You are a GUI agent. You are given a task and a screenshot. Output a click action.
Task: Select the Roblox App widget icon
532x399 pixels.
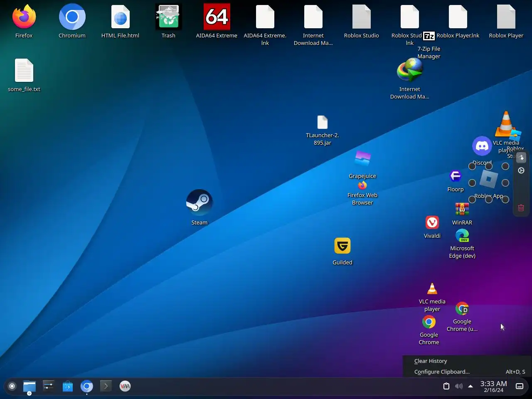click(489, 180)
